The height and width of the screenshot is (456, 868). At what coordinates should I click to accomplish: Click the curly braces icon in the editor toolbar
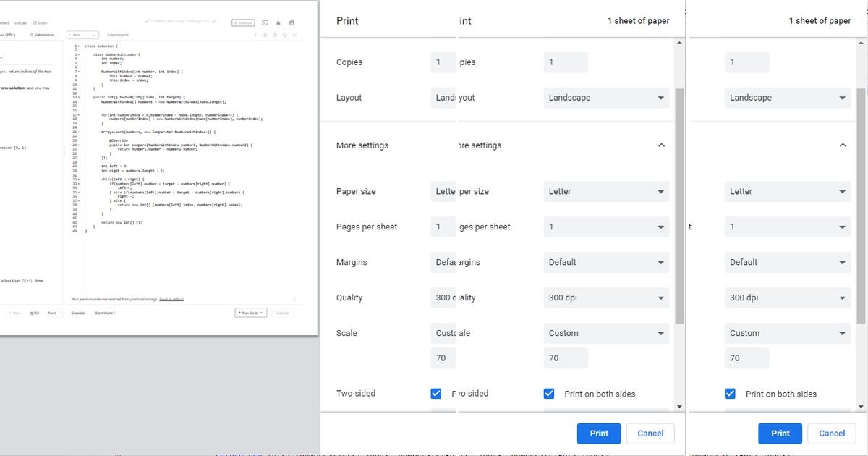pos(265,35)
